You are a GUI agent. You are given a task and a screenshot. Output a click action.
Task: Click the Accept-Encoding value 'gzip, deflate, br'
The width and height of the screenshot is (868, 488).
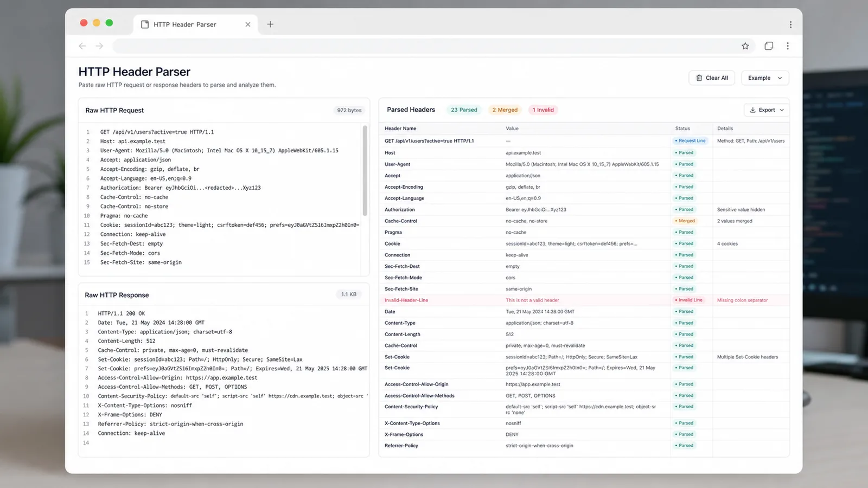tap(523, 187)
